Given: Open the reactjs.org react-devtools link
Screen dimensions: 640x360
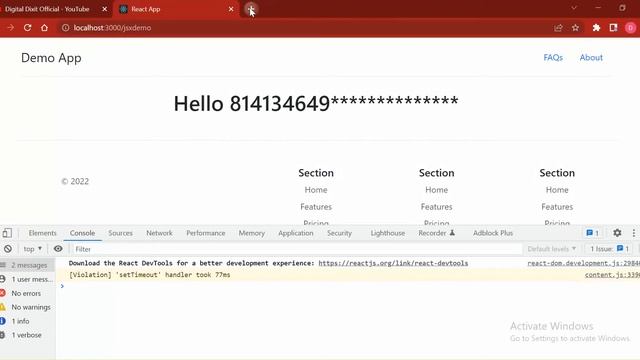Looking at the screenshot, I should [x=393, y=263].
